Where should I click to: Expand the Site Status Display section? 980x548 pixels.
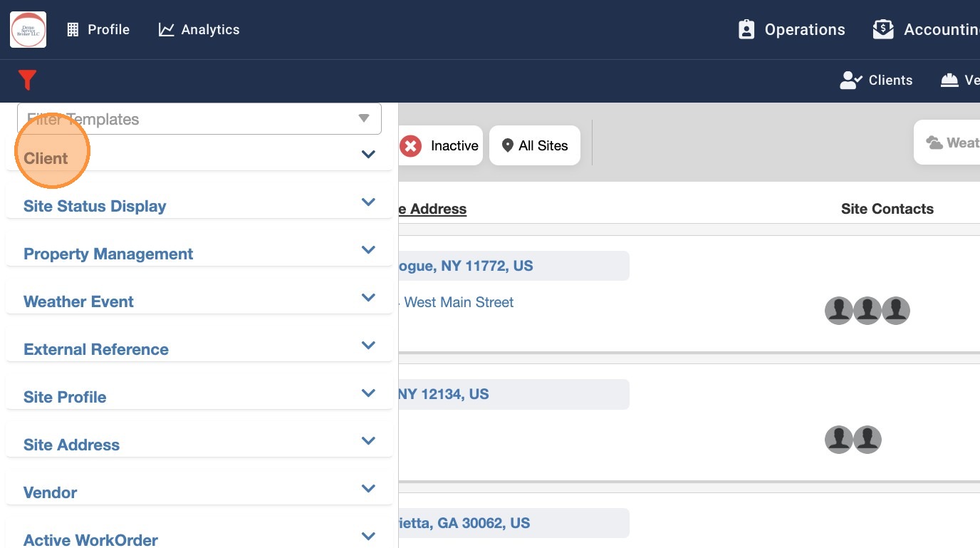coord(368,202)
